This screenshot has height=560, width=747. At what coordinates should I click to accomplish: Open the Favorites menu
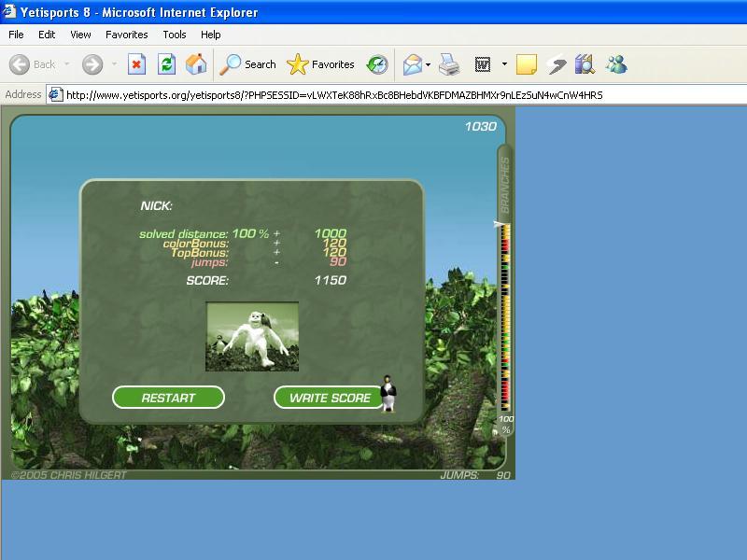[x=127, y=35]
